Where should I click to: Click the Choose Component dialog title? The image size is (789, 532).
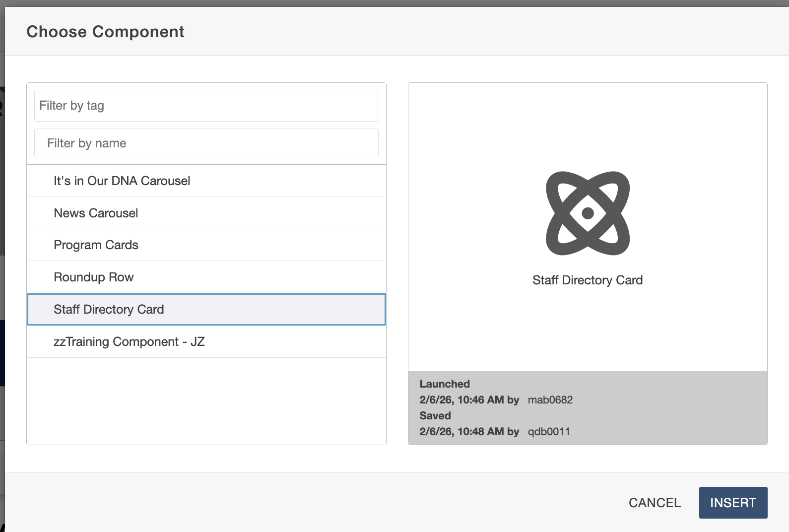[x=105, y=32]
